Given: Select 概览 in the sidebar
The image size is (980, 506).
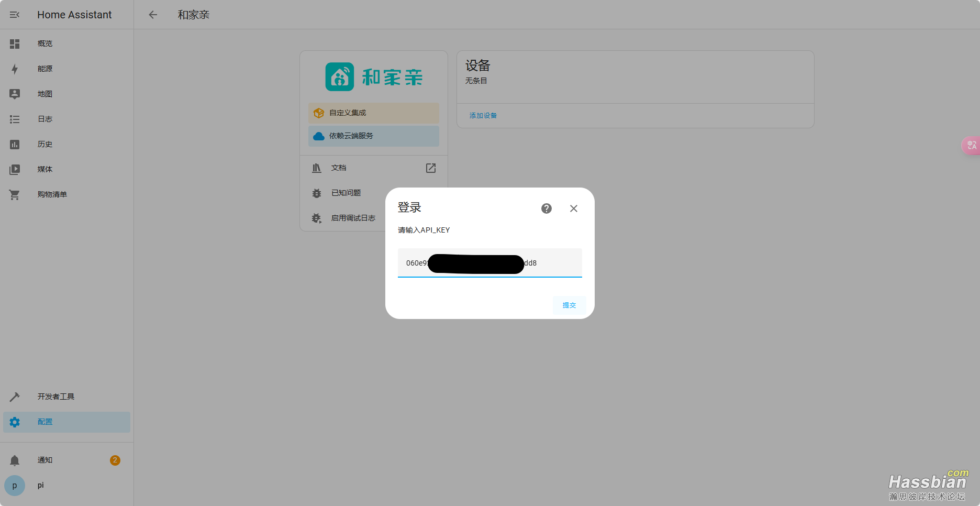Looking at the screenshot, I should click(66, 44).
